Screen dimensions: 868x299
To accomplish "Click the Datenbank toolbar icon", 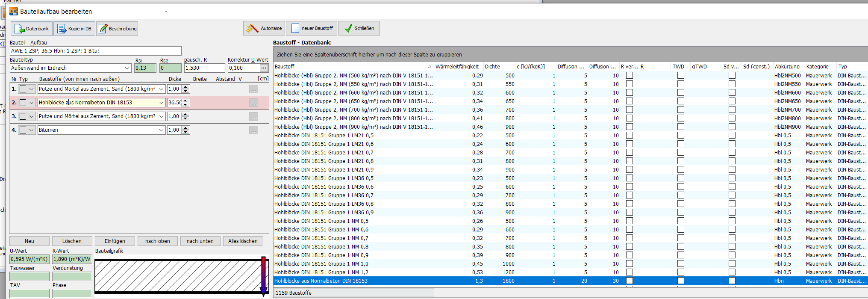I will coord(20,29).
